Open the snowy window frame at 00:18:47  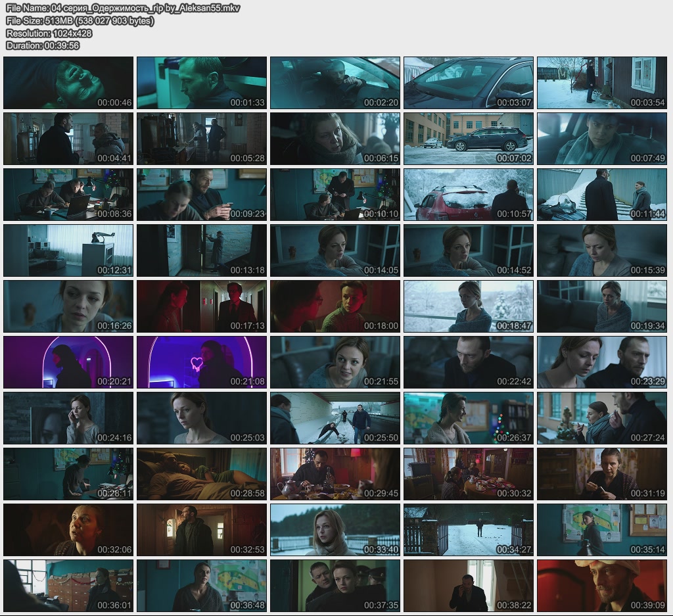coord(469,306)
